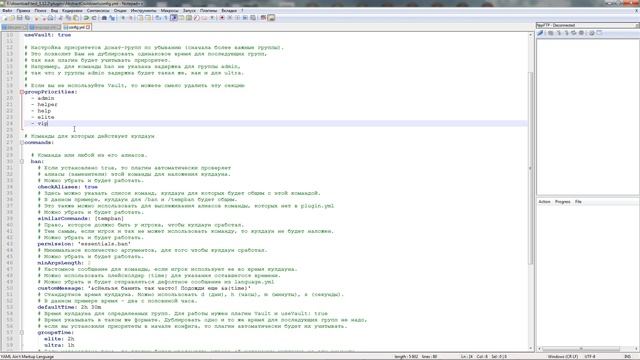This screenshot has height=360, width=640.
Task: Start macro recording with red record icon
Action: pos(222,18)
